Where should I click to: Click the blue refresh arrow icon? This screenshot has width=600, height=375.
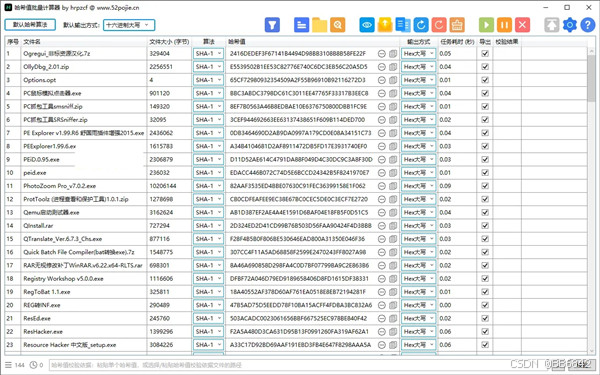(421, 25)
